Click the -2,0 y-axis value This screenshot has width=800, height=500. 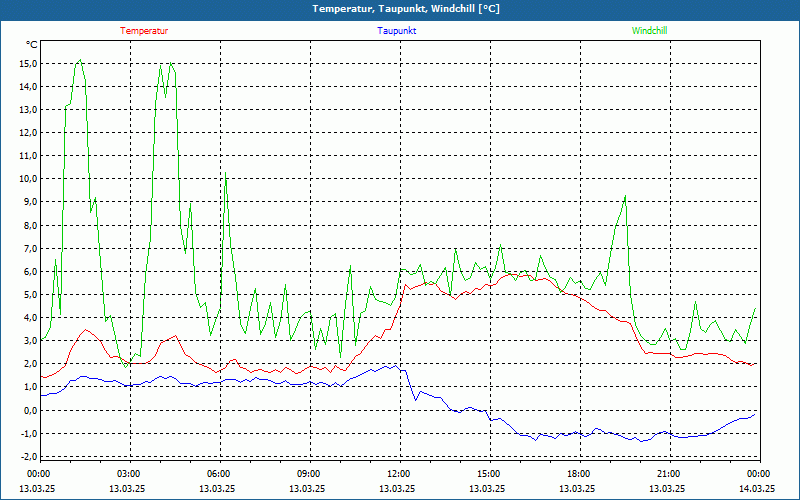[29, 456]
